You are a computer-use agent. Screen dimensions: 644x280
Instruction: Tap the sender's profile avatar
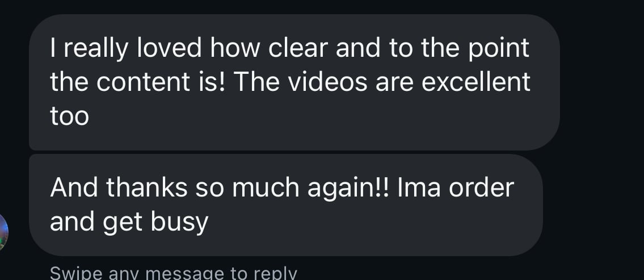(x=3, y=232)
